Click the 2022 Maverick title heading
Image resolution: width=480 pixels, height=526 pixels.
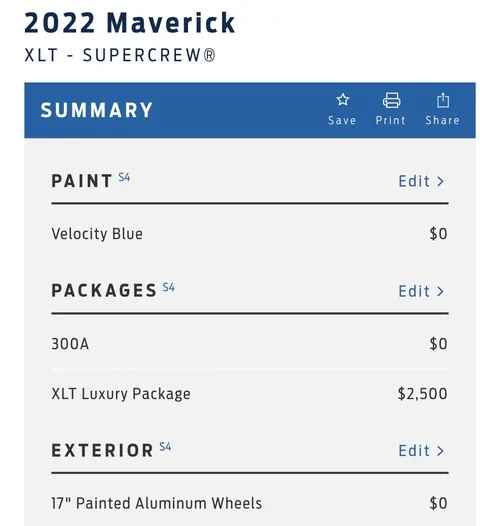[130, 23]
